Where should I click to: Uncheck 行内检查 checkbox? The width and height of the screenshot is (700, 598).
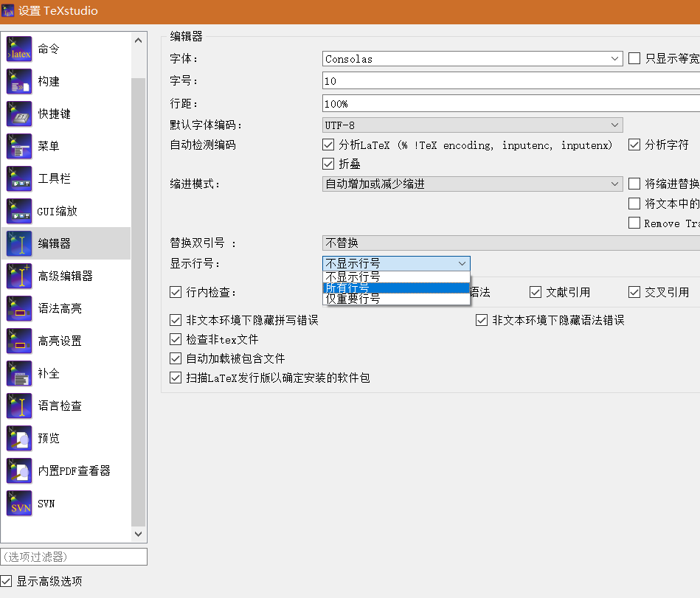(x=176, y=292)
